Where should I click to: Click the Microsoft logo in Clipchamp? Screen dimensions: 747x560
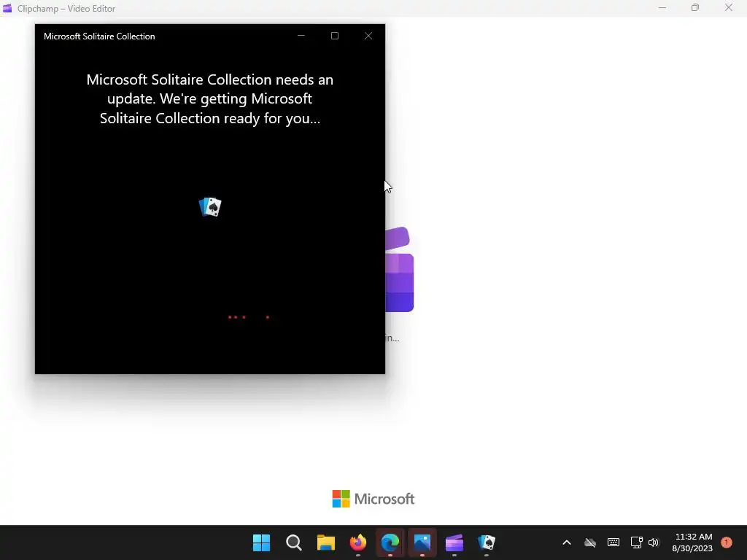(373, 499)
